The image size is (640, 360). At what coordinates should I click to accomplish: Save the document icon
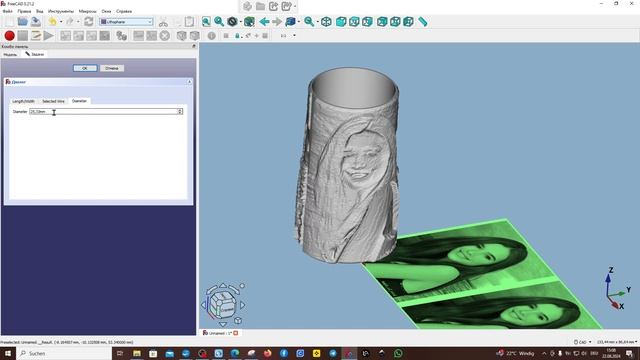tap(36, 22)
